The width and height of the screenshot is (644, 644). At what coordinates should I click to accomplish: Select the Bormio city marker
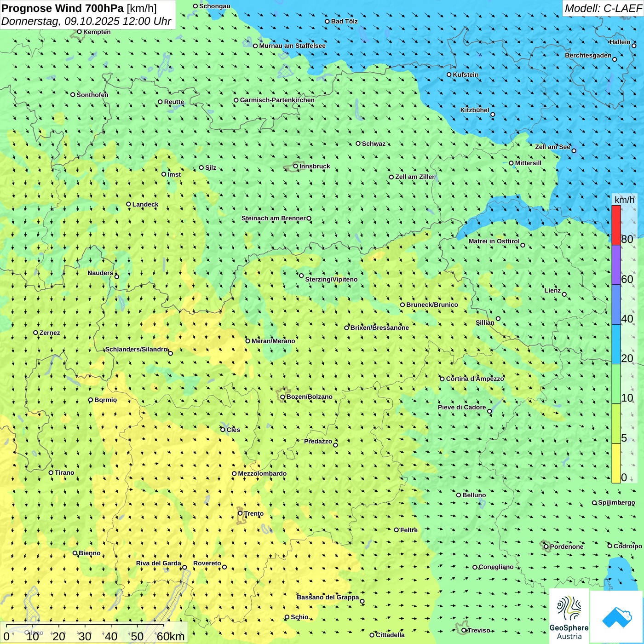click(x=91, y=400)
